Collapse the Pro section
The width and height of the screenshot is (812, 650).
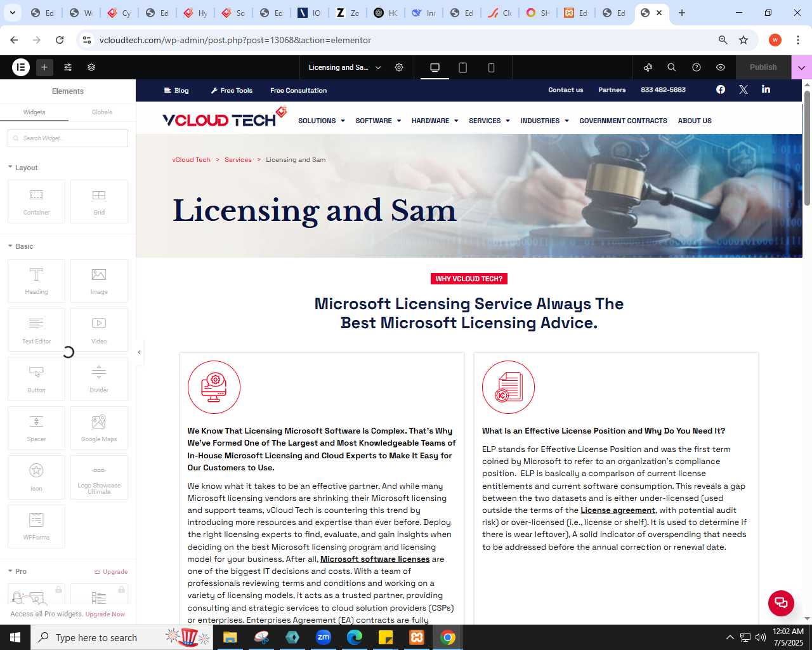17,571
